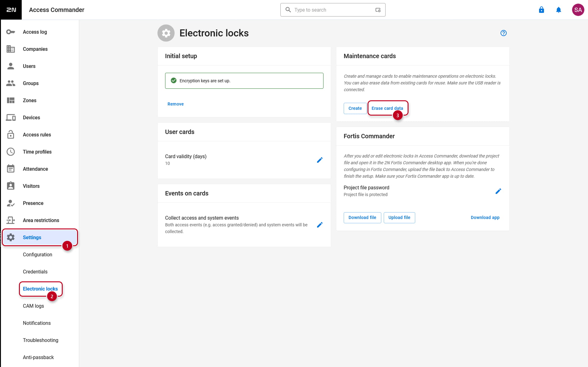The height and width of the screenshot is (367, 588).
Task: Open notifications bell icon
Action: click(x=559, y=10)
